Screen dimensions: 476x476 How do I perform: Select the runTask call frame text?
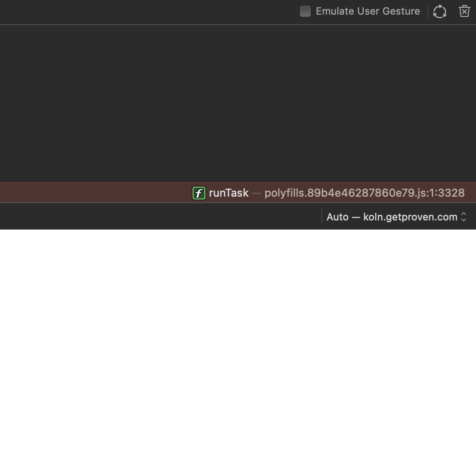click(x=229, y=193)
